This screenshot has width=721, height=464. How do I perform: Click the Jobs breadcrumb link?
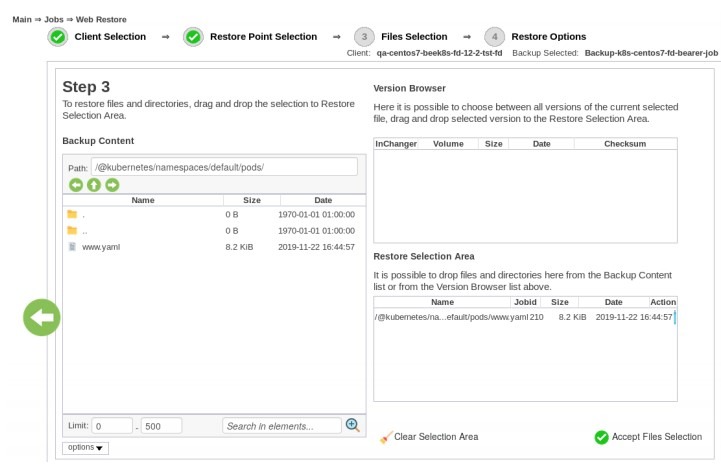point(54,19)
